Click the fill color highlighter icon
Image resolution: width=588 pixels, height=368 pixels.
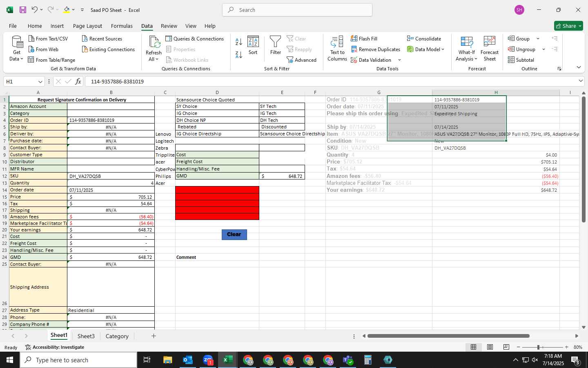point(67,10)
